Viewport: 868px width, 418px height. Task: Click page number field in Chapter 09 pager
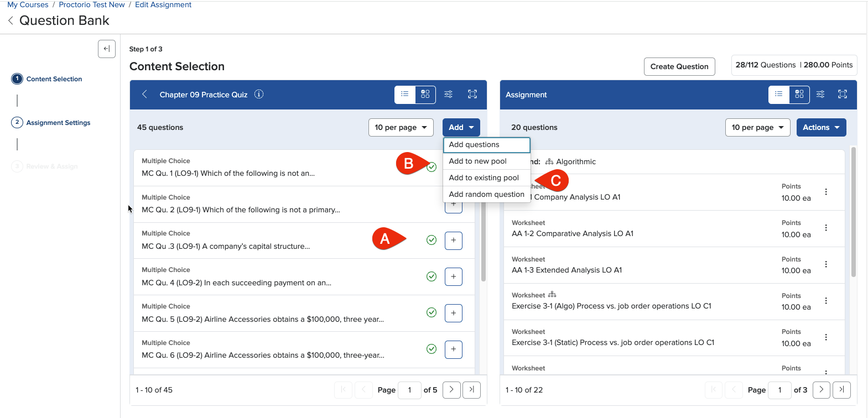pyautogui.click(x=410, y=390)
